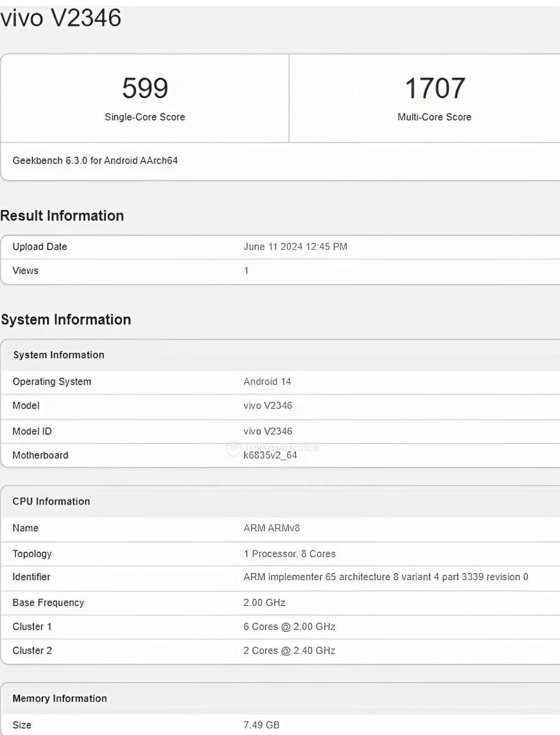
Task: Select the Base Frequency value '2.00 GHz'
Action: [265, 603]
